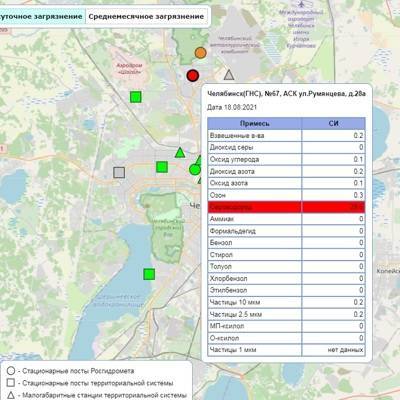The height and width of the screenshot is (400, 400).
Task: Click the orange circle station marker
Action: [200, 53]
